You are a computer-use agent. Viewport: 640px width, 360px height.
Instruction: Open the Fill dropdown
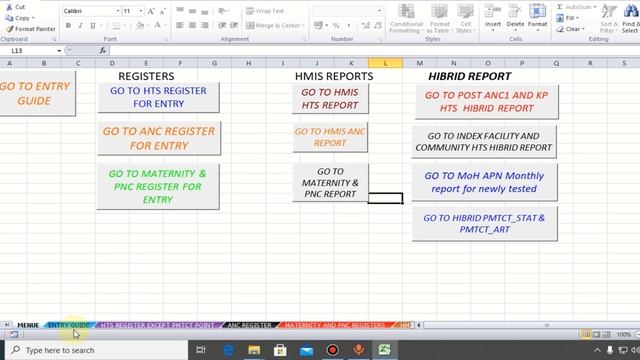(567, 18)
